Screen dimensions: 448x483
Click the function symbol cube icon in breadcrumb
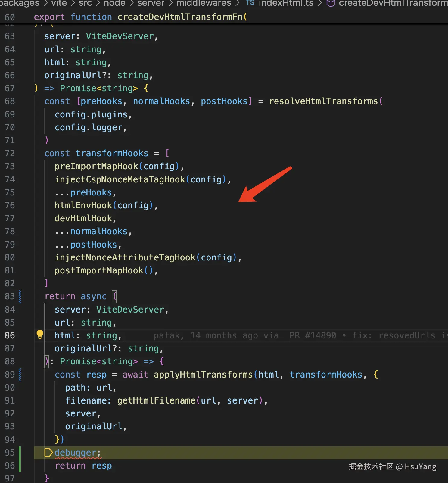point(331,3)
